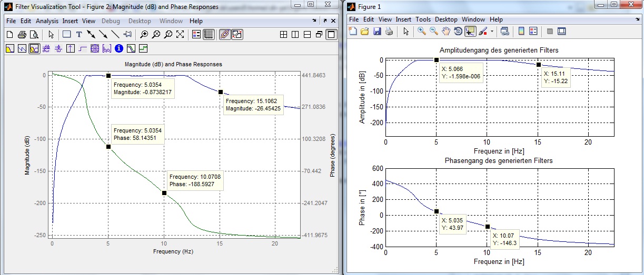
Task: Open the Insert menu in Figure 1
Action: [403, 19]
